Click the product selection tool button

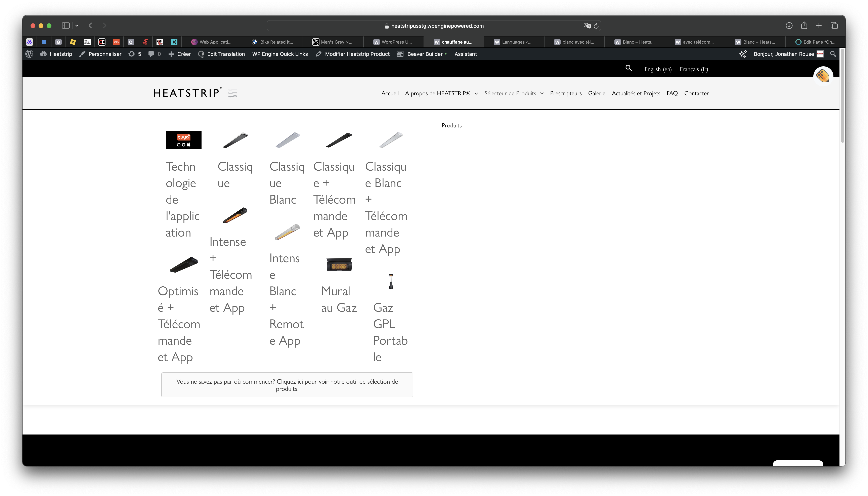tap(287, 385)
